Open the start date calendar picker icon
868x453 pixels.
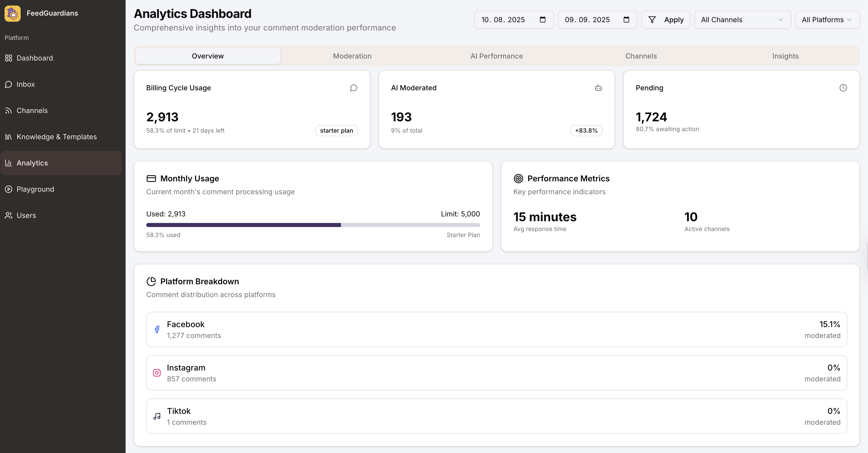pyautogui.click(x=542, y=20)
